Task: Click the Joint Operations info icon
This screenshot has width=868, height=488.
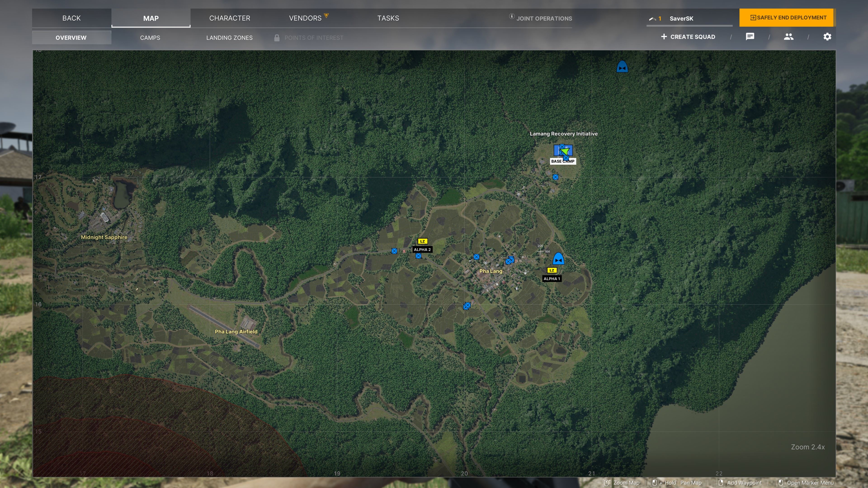Action: [x=512, y=16]
